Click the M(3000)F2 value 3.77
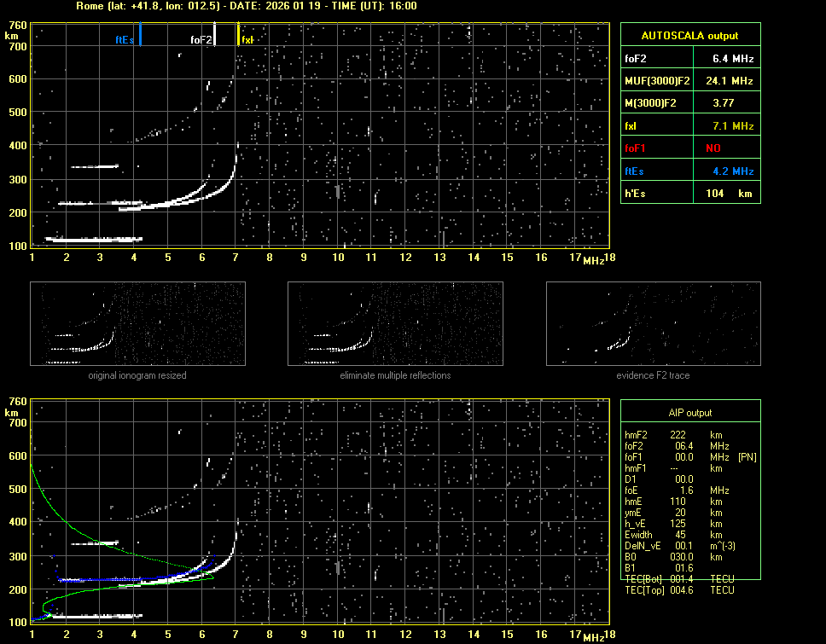The image size is (826, 644). click(x=724, y=103)
